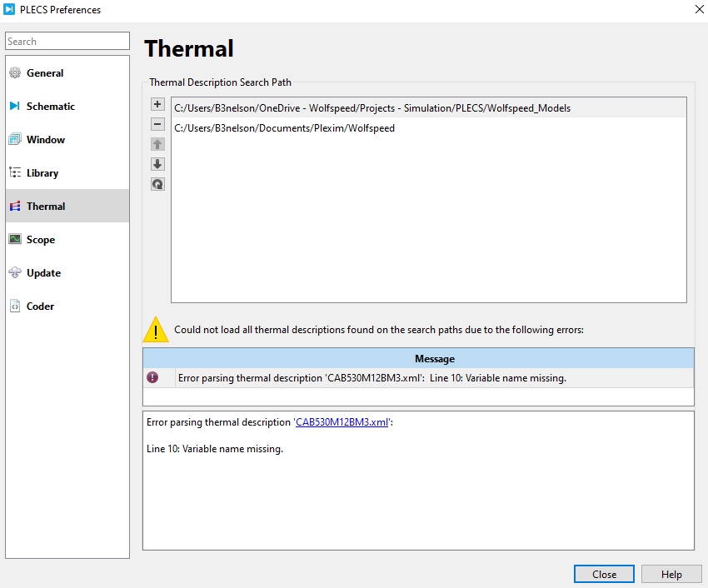Move selected path up with arrow icon
This screenshot has height=588, width=708.
pos(157,144)
